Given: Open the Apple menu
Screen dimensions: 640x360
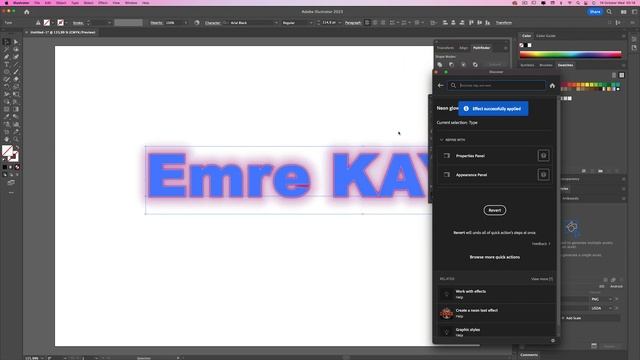Looking at the screenshot, I should 6,3.
